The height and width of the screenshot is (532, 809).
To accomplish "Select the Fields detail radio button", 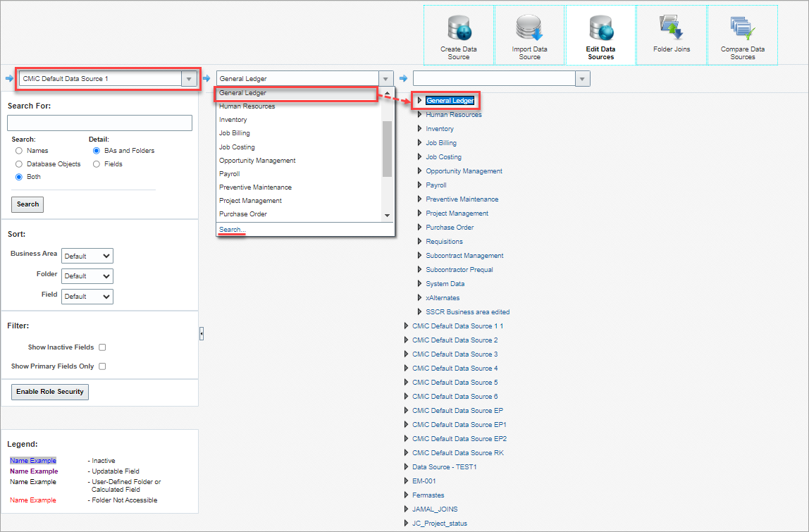I will pos(97,164).
